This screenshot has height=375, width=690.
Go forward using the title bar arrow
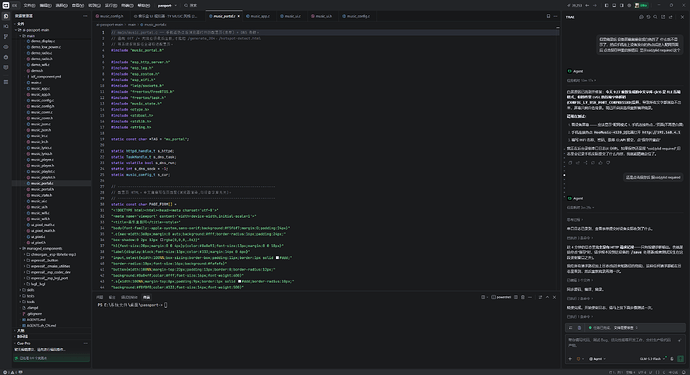(x=595, y=5)
